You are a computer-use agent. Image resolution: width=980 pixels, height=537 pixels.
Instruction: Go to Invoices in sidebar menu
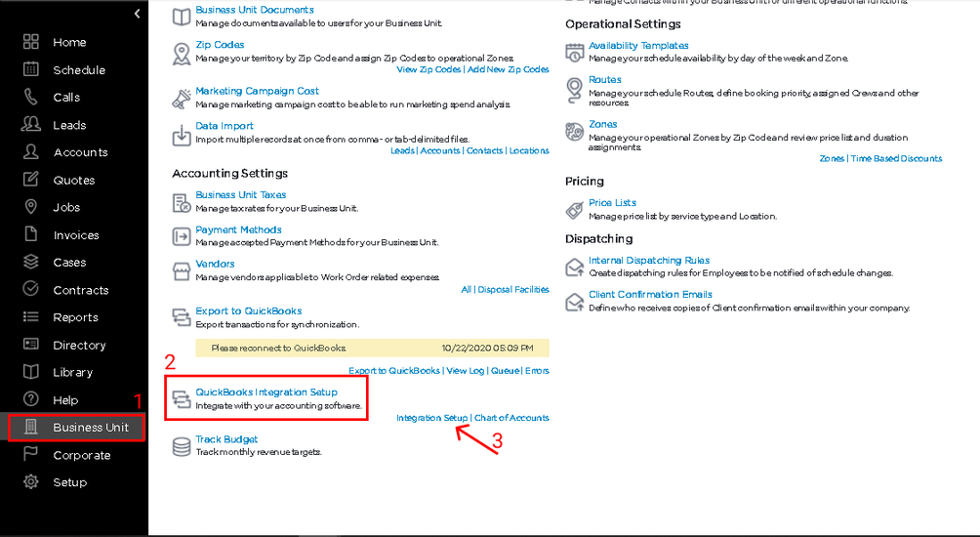click(76, 235)
